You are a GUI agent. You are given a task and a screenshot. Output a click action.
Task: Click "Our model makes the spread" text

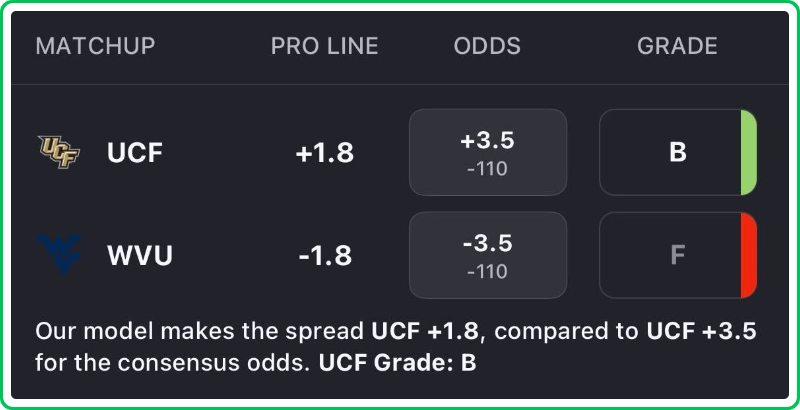tap(200, 331)
